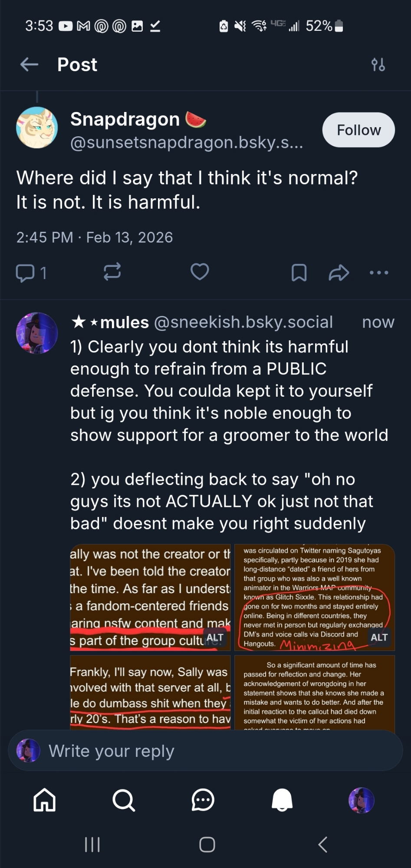The width and height of the screenshot is (411, 868).
Task: Show ALT text on top-left image
Action: [x=215, y=638]
